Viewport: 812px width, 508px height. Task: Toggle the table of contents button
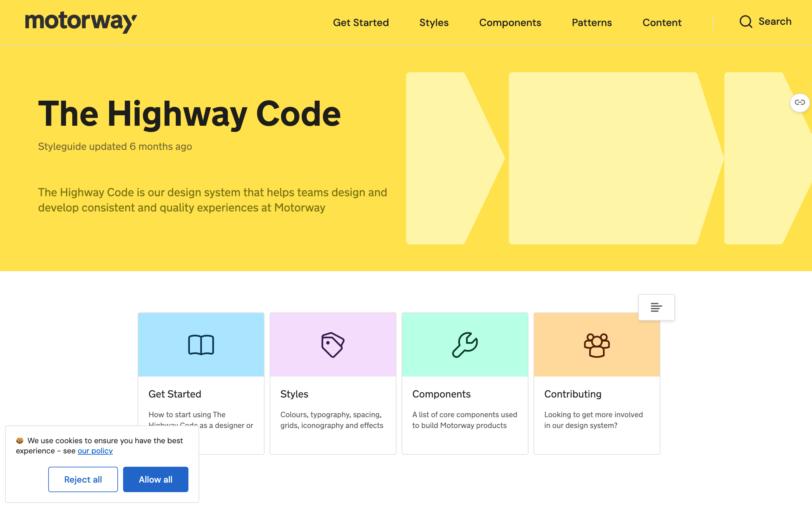[656, 307]
